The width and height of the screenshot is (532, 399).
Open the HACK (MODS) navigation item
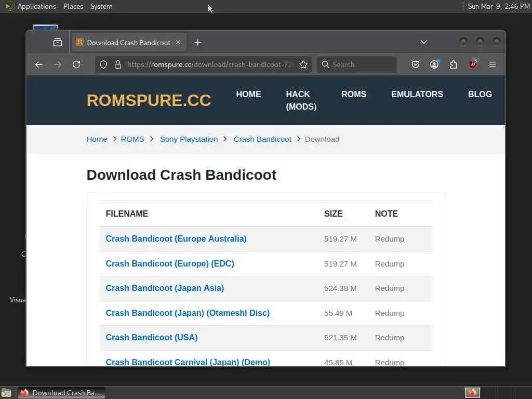tap(301, 100)
